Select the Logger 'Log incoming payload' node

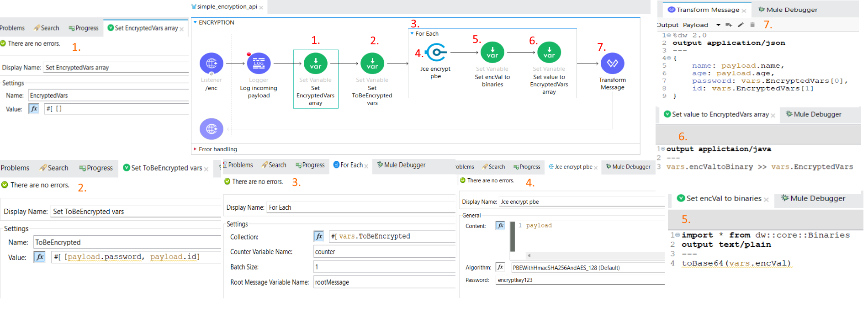pyautogui.click(x=259, y=63)
